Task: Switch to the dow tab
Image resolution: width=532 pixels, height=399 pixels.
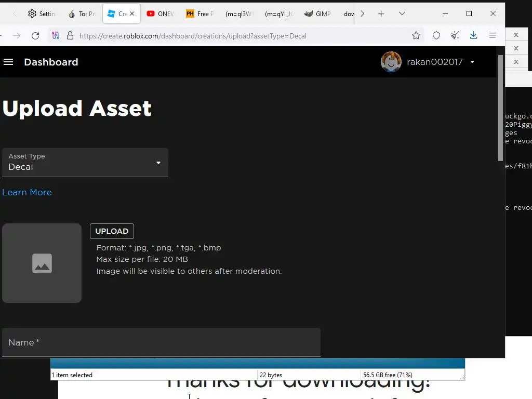Action: [349, 14]
